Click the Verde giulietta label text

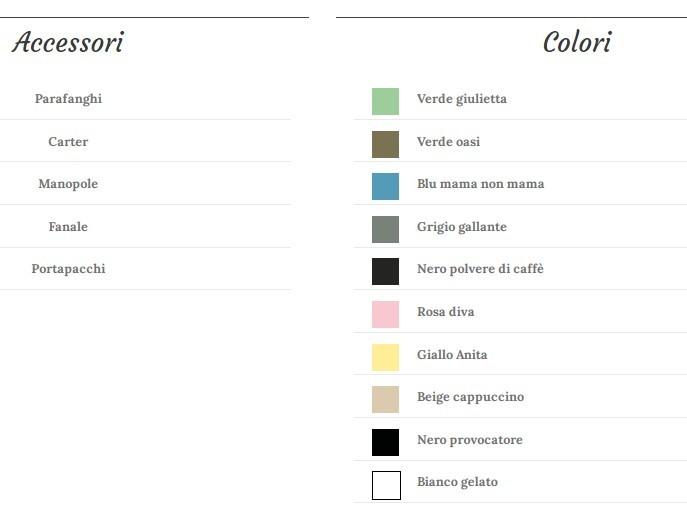tap(461, 99)
